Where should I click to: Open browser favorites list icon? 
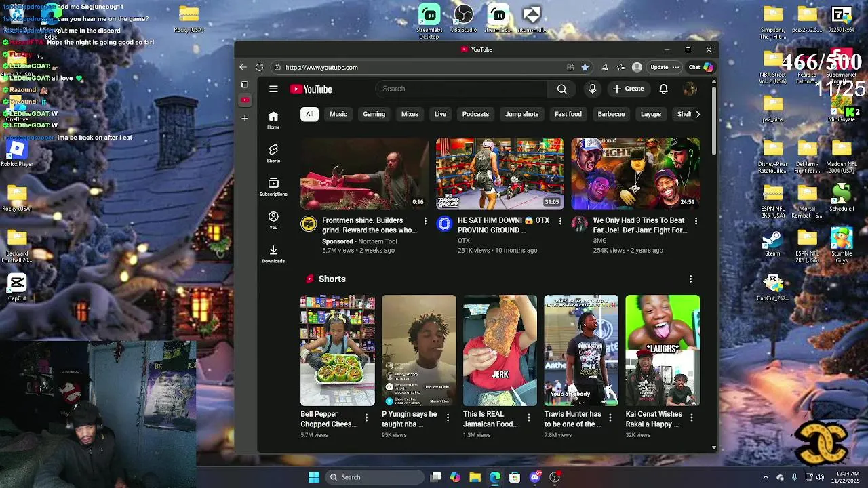(620, 67)
